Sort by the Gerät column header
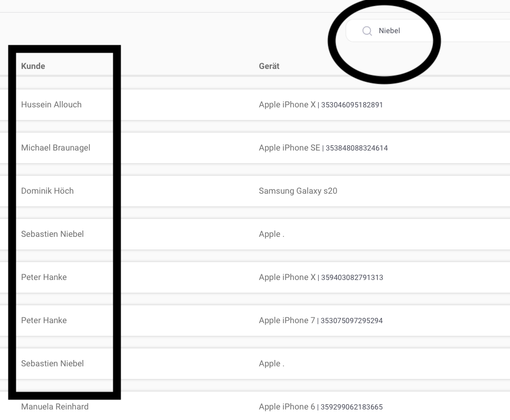The image size is (510, 420). tap(269, 66)
